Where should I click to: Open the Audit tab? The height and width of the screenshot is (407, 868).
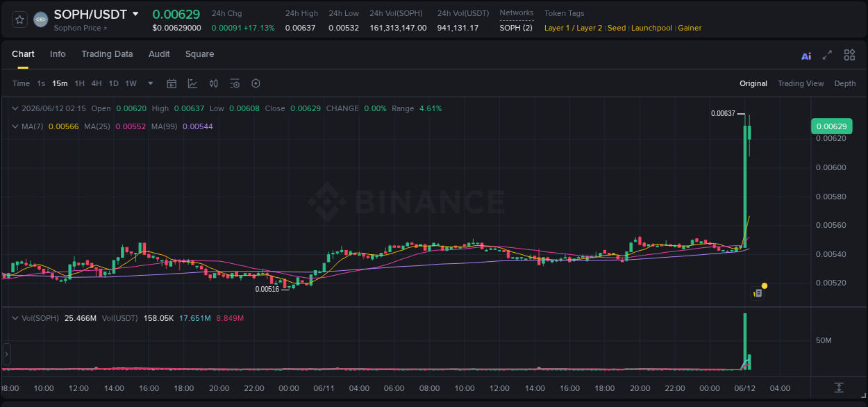(x=159, y=54)
